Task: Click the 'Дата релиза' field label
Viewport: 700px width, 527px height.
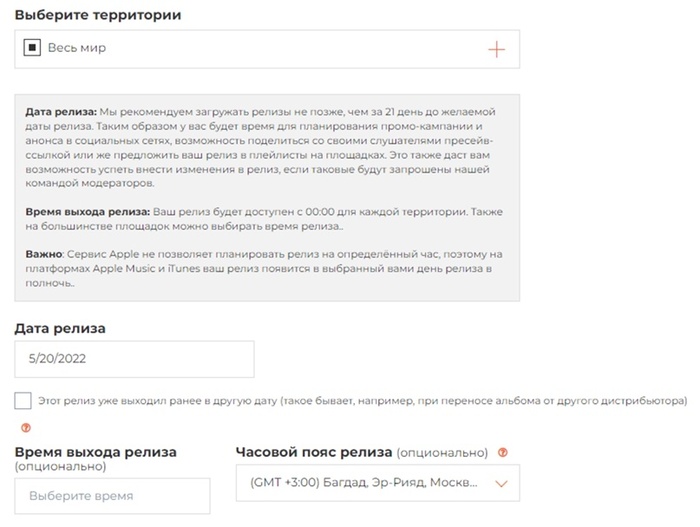Action: (60, 328)
